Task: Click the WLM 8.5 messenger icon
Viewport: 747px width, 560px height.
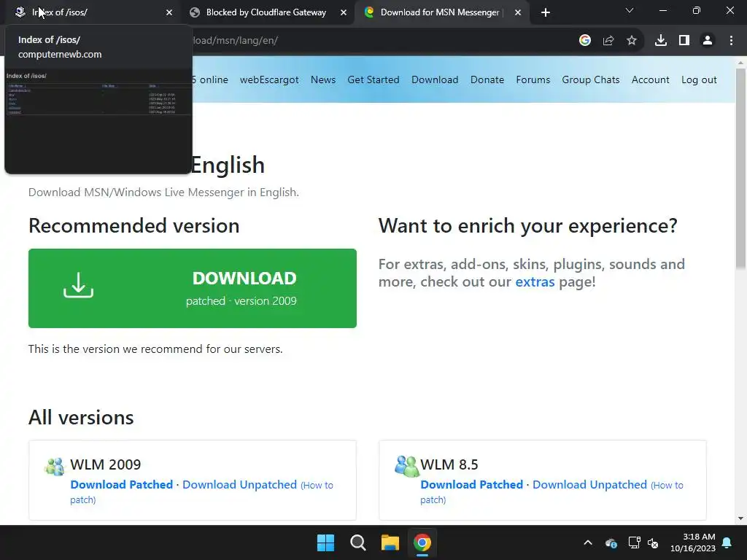Action: 406,466
